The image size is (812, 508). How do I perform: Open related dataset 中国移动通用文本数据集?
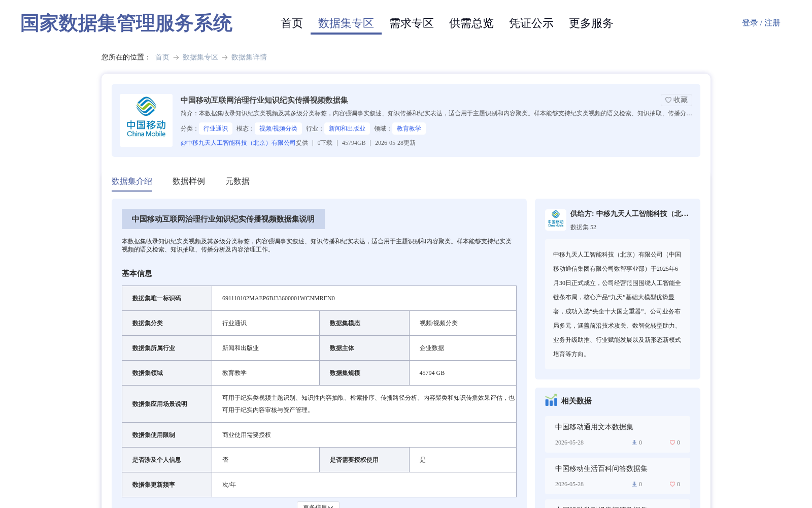click(x=594, y=427)
